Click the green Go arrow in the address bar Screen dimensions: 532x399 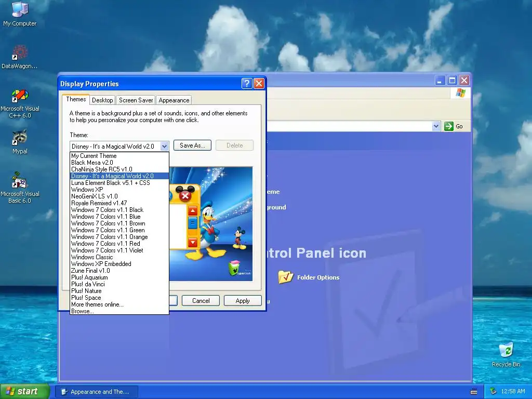point(448,126)
